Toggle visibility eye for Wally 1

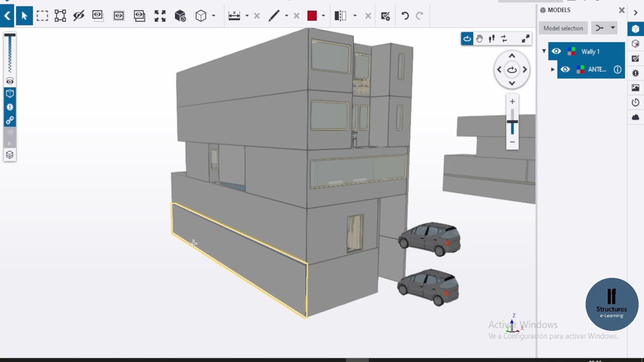tap(556, 51)
